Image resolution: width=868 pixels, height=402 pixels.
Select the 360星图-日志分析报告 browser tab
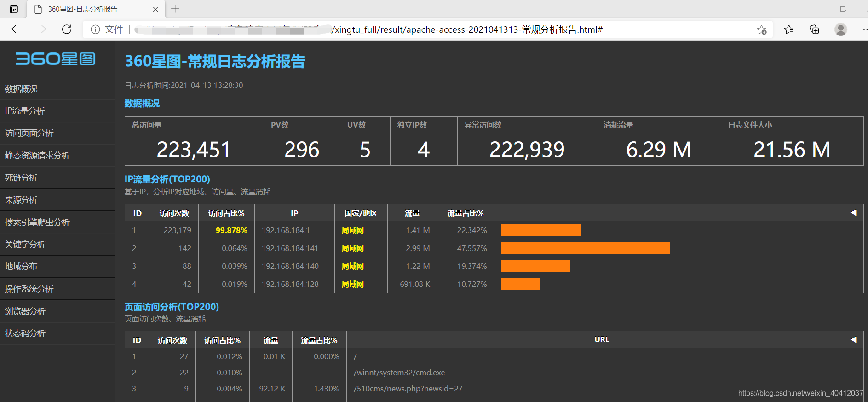tap(96, 9)
